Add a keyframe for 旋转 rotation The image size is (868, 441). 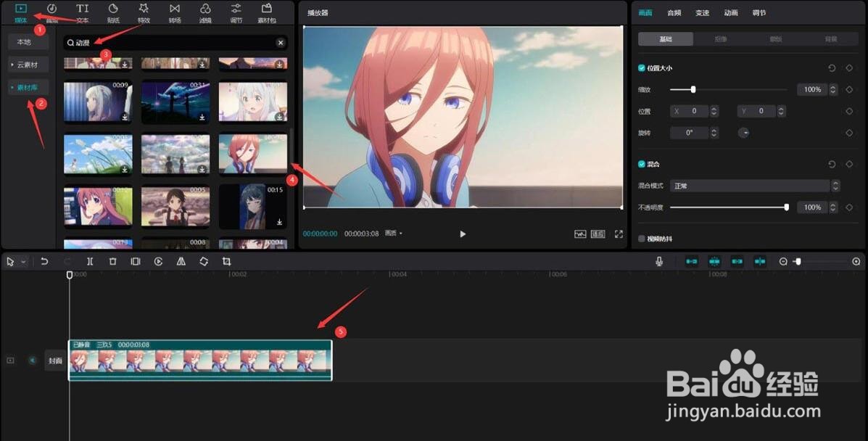(x=849, y=133)
